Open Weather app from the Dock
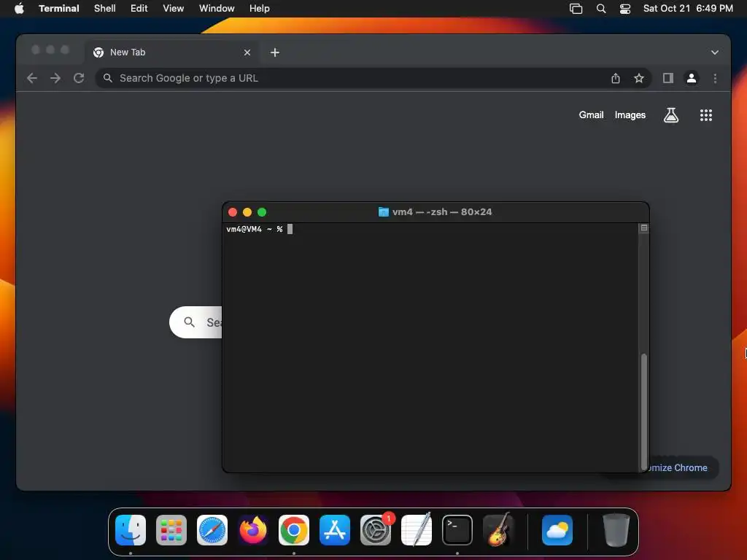Image resolution: width=747 pixels, height=560 pixels. tap(557, 530)
